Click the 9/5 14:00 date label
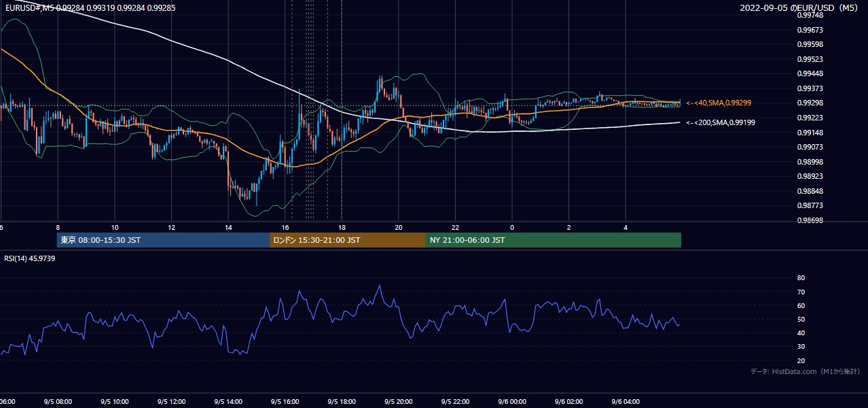 [x=228, y=402]
